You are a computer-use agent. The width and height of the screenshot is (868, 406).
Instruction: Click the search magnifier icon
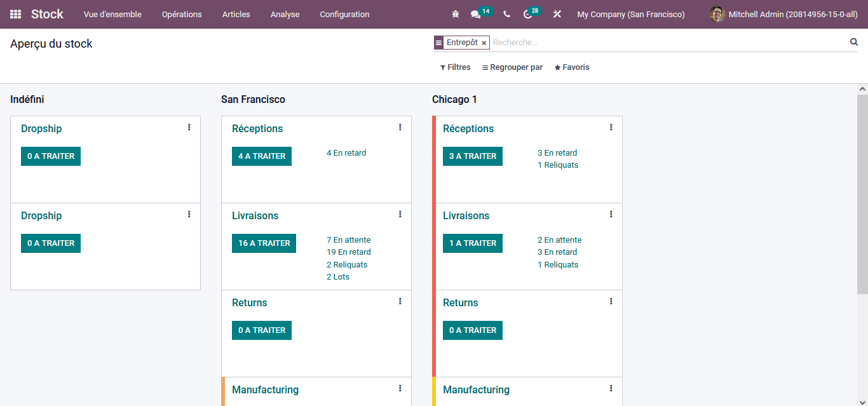click(x=854, y=42)
